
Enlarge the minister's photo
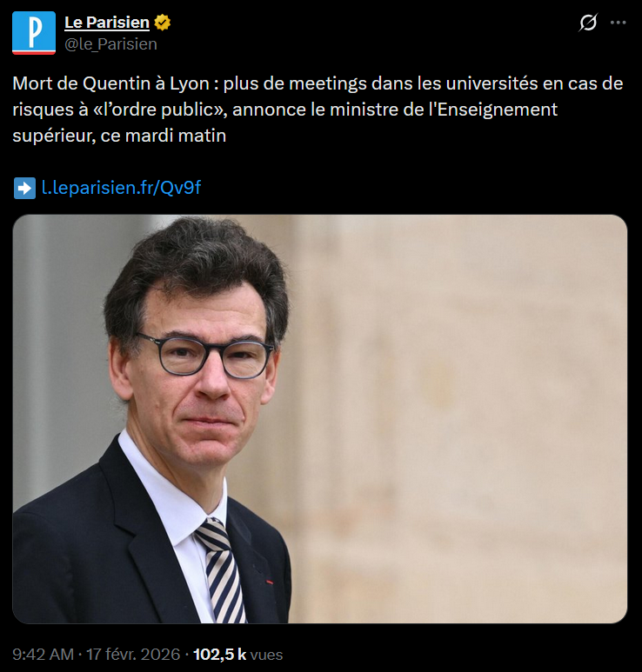point(320,419)
